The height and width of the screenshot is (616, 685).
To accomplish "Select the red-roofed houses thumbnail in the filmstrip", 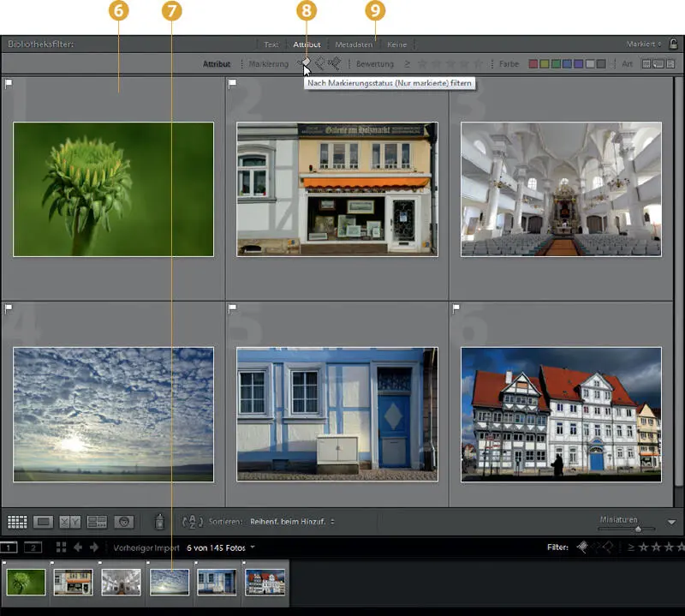I will 265,583.
